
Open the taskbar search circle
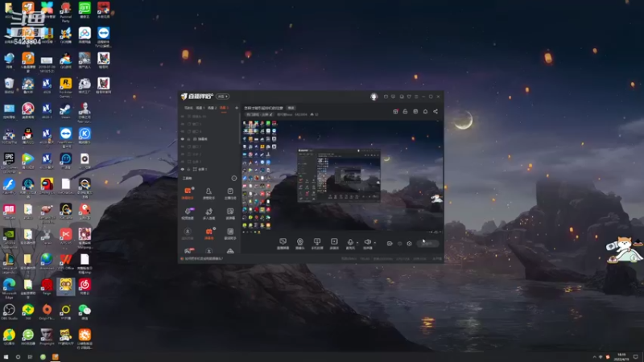pyautogui.click(x=18, y=357)
